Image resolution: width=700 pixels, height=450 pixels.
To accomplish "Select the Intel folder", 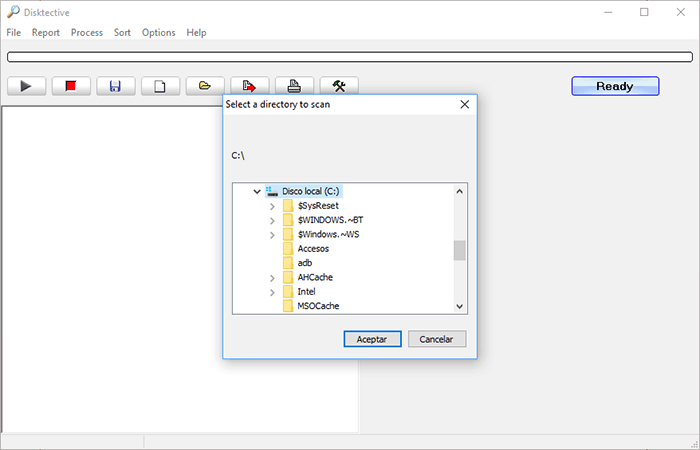I will tap(306, 292).
